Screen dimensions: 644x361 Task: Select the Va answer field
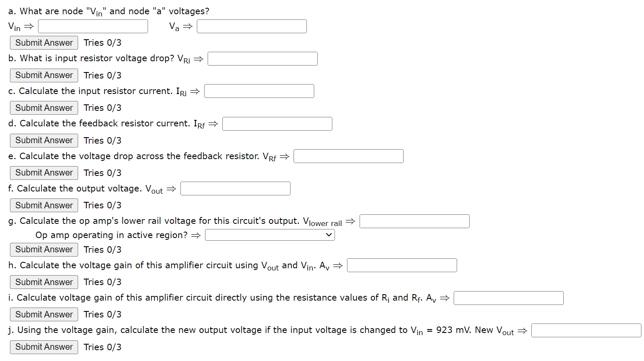coord(252,26)
